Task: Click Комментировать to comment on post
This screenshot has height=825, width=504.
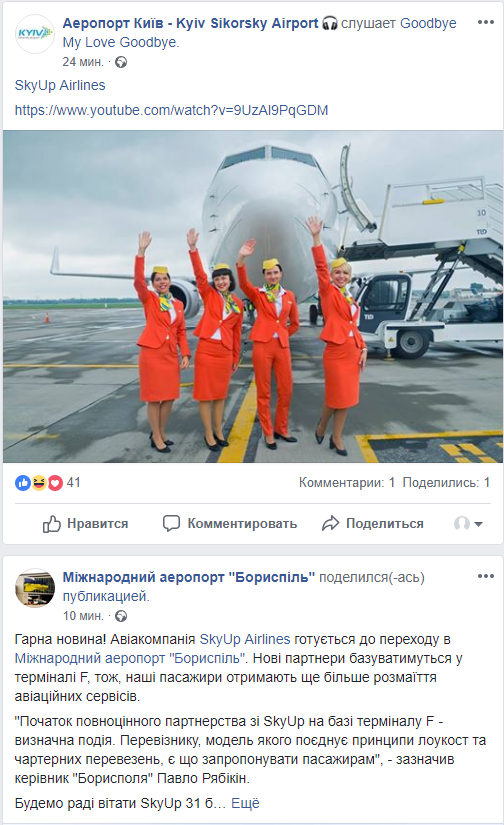Action: (x=229, y=524)
